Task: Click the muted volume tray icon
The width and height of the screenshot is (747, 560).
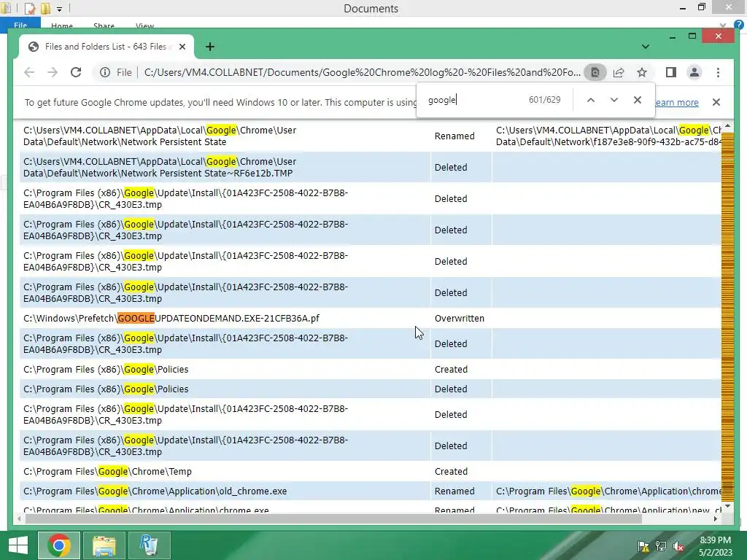Action: [678, 546]
